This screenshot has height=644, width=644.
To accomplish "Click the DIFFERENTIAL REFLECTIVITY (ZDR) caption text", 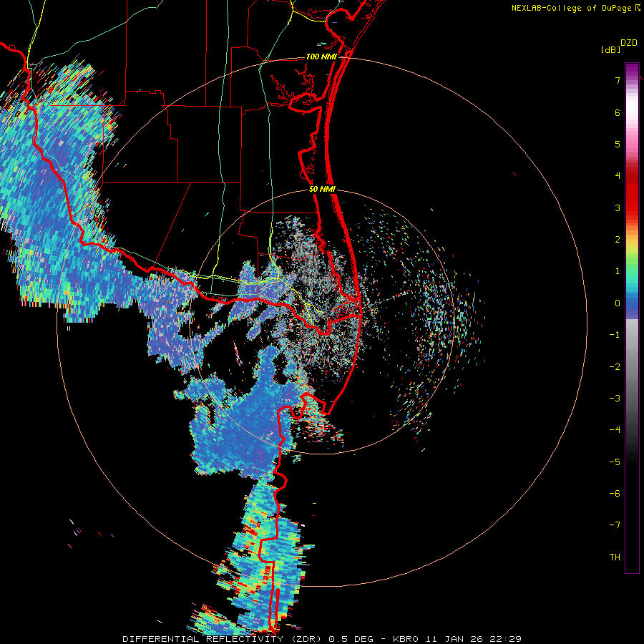I will point(223,639).
